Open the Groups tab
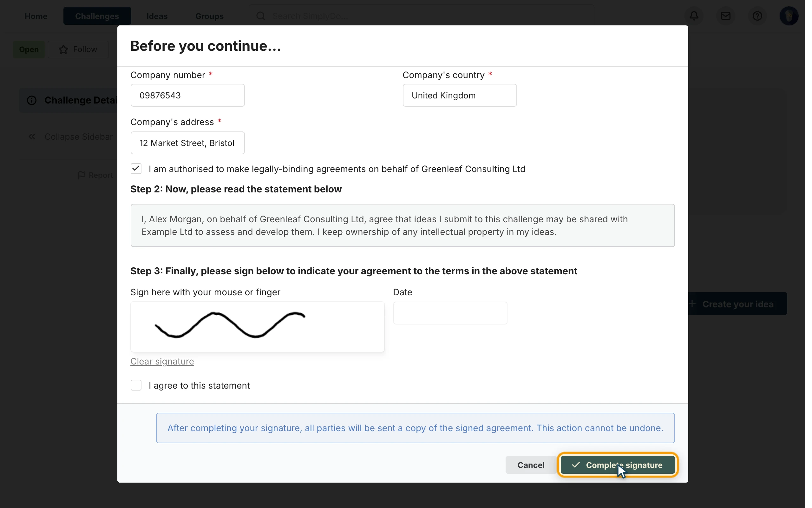The width and height of the screenshot is (812, 508). pos(209,16)
